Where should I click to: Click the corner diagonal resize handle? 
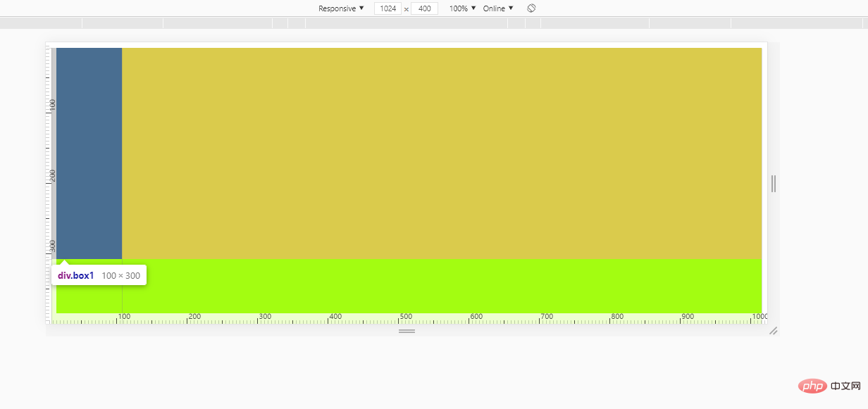[x=773, y=330]
